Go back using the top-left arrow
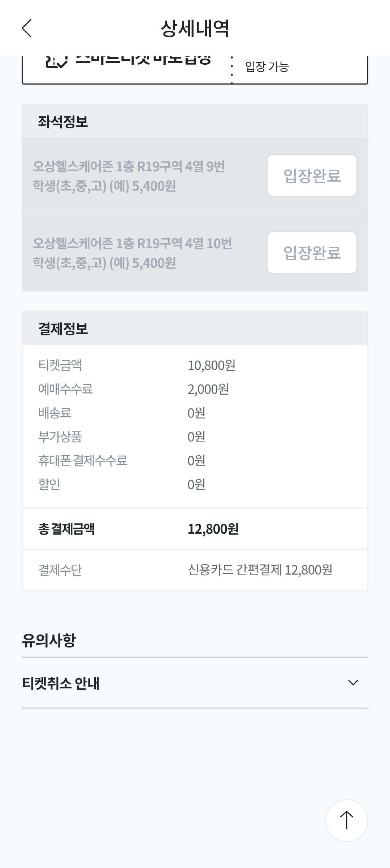This screenshot has width=390, height=868. pos(27,28)
